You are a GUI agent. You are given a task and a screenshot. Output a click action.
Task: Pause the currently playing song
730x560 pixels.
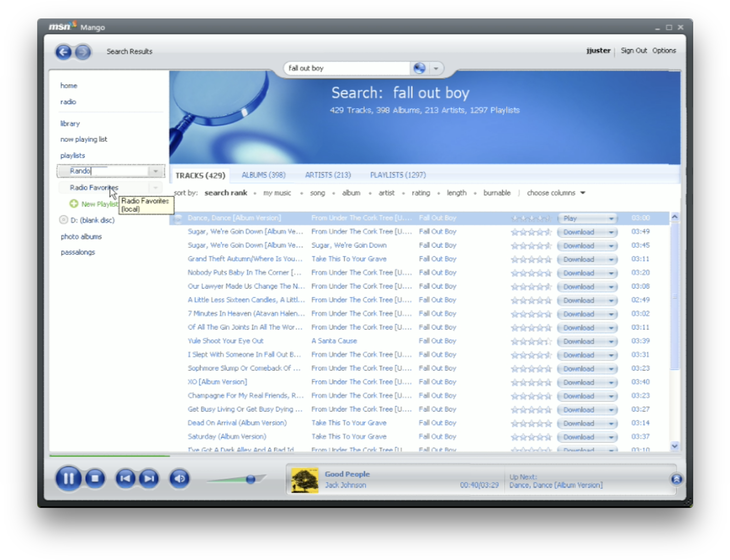tap(69, 478)
